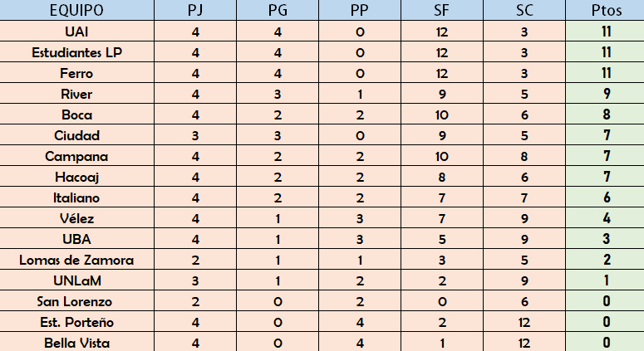This screenshot has width=644, height=351.
Task: Select the Ferro team name cell
Action: (76, 73)
